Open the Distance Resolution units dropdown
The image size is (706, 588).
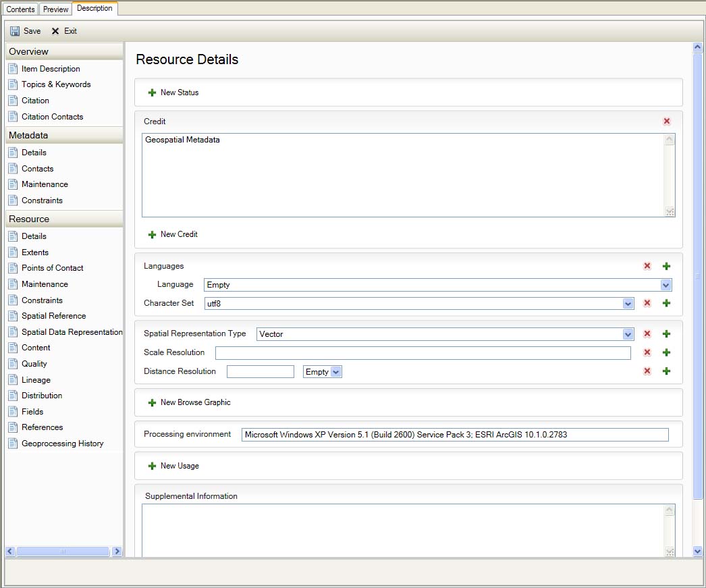click(335, 371)
